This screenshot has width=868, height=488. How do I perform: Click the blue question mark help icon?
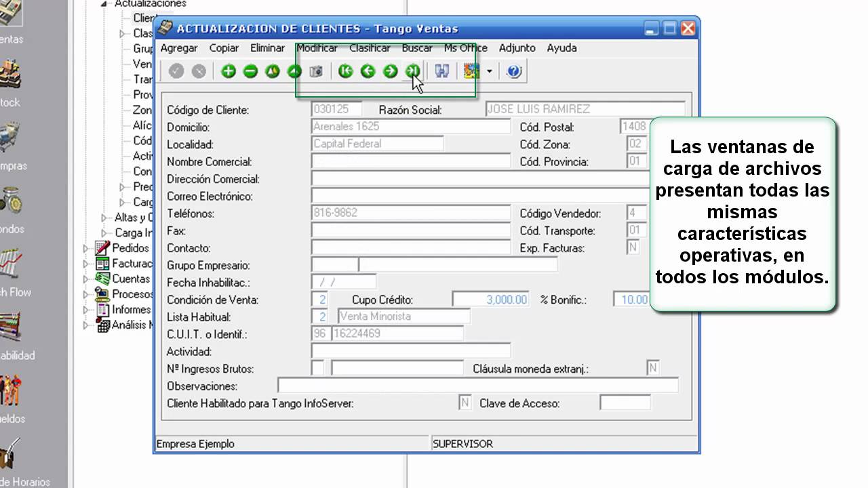pyautogui.click(x=514, y=71)
